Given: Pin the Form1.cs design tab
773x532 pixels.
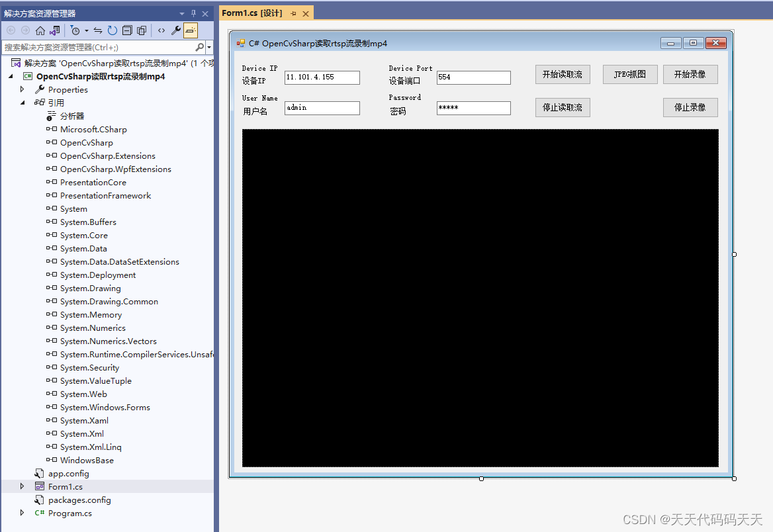Looking at the screenshot, I should [293, 13].
